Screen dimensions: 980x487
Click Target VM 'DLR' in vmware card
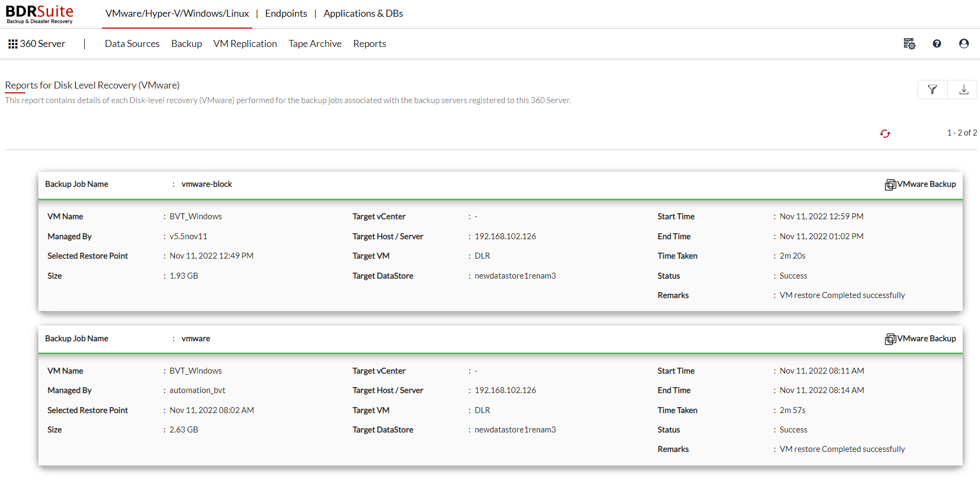tap(483, 410)
